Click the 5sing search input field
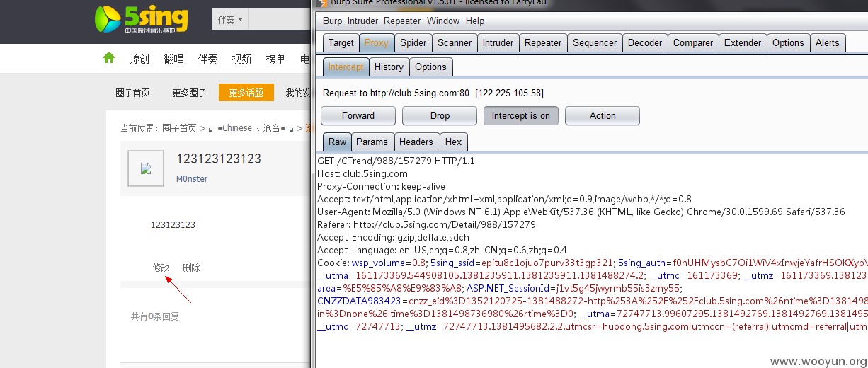 [x=279, y=20]
